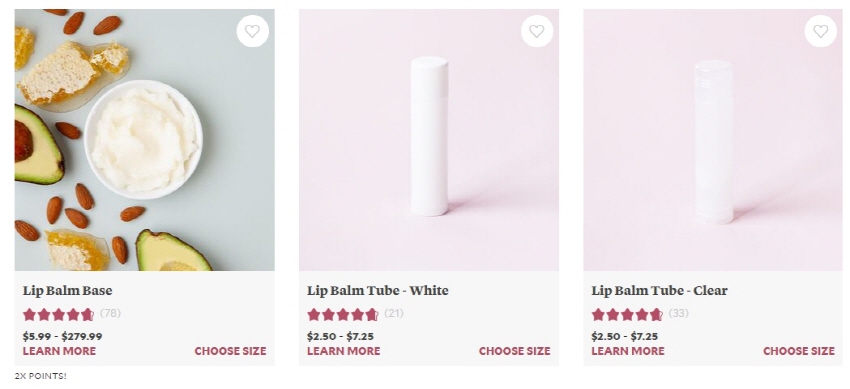Open Lip Balm Tube - Clear title
Viewport: 850px width, 389px height.
pos(659,291)
